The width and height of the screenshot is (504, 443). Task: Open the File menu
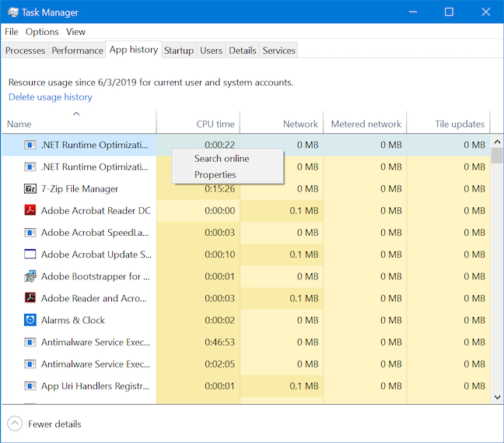point(11,32)
